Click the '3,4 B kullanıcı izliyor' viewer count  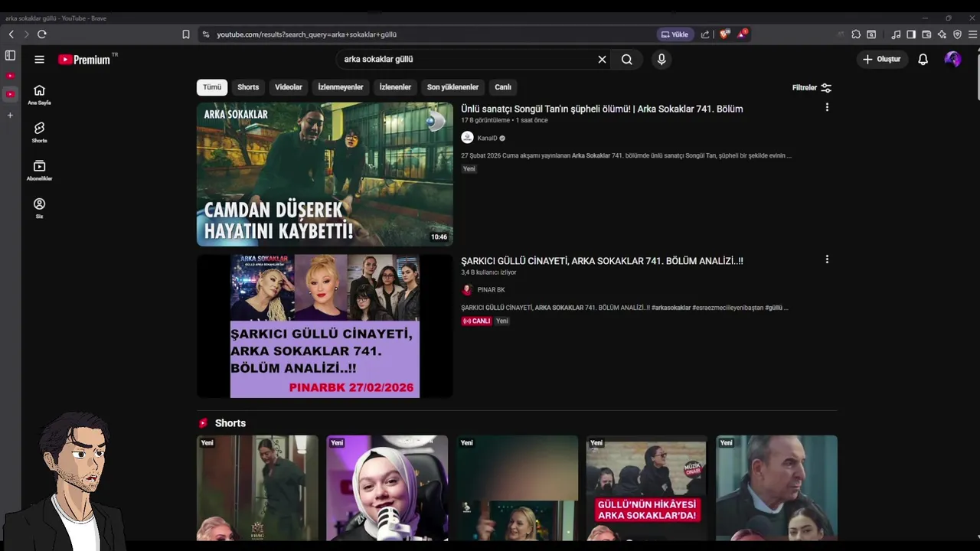(488, 272)
